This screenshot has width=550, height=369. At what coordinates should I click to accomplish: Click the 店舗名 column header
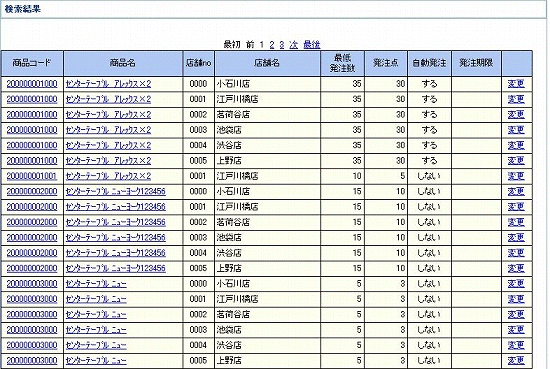(267, 63)
